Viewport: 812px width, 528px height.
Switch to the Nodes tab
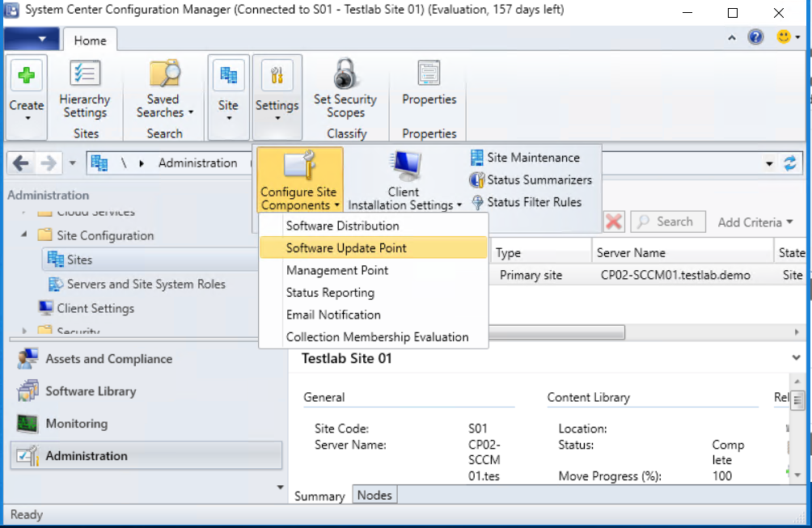pos(374,496)
